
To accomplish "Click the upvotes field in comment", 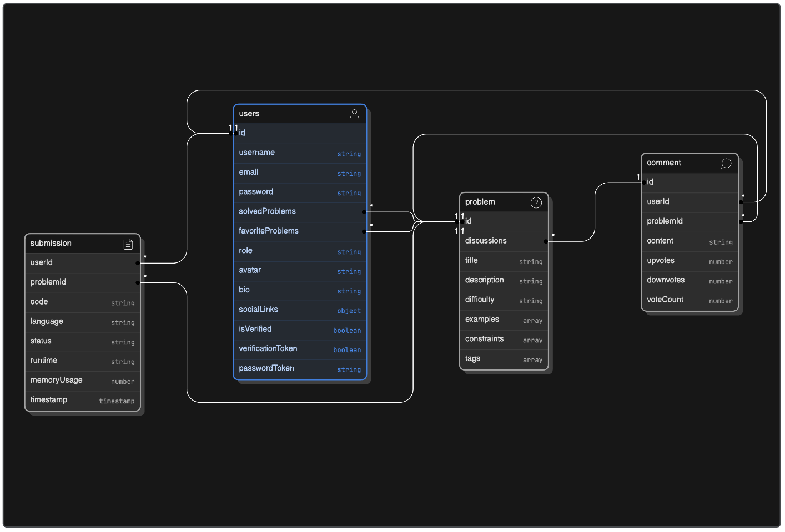I will [x=690, y=261].
